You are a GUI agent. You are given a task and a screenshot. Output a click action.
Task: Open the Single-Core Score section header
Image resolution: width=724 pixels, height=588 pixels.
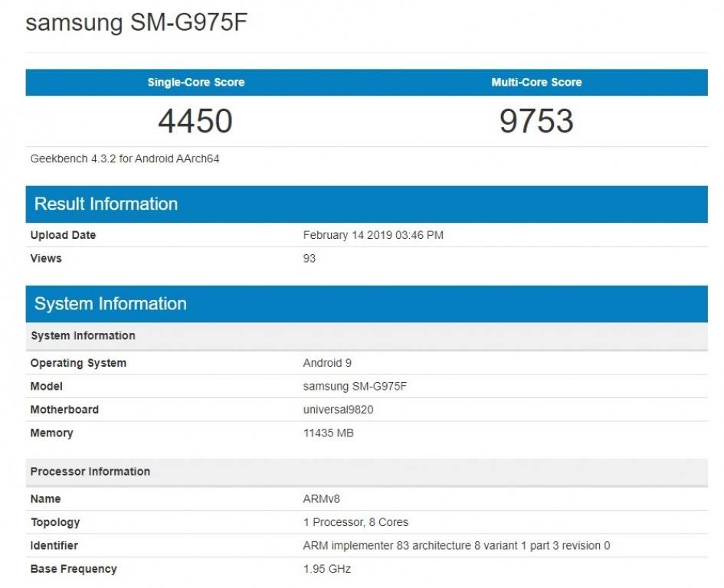coord(195,82)
